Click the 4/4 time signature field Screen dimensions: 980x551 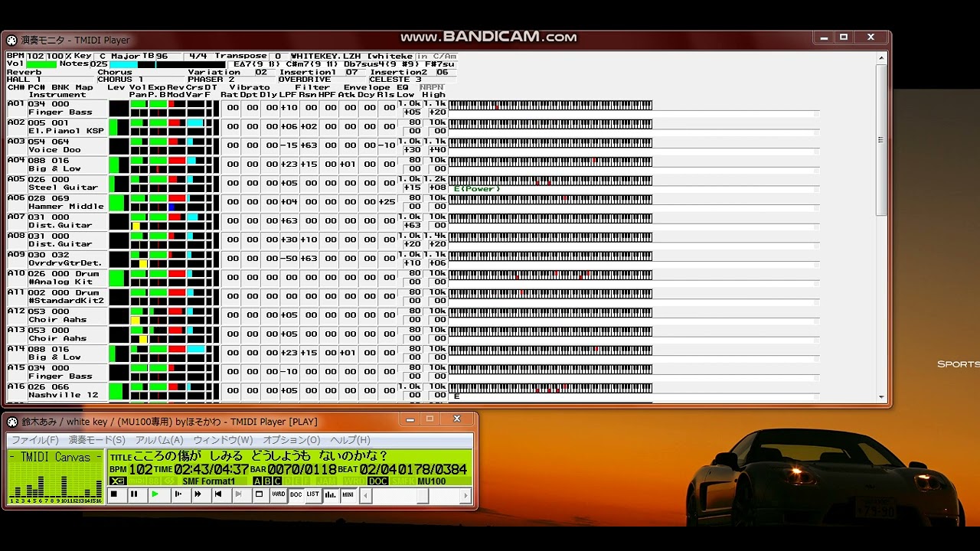[x=198, y=56]
